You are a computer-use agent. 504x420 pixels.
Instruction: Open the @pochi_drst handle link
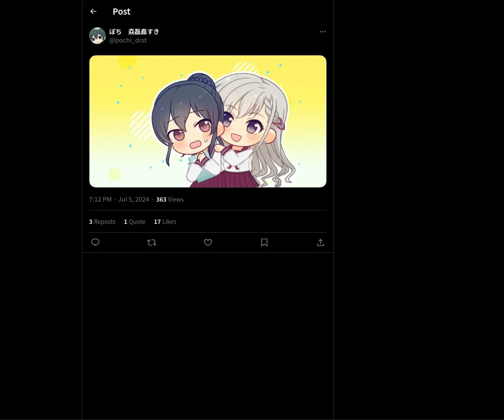(128, 40)
